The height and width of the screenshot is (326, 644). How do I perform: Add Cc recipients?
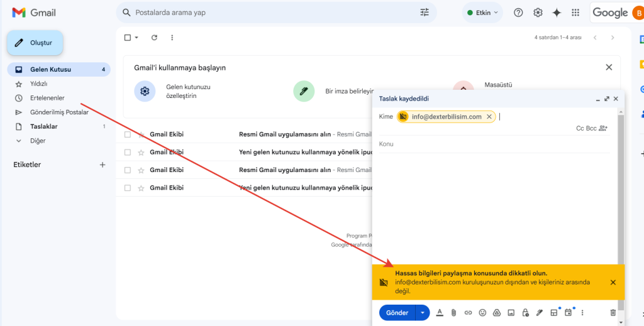coord(580,128)
